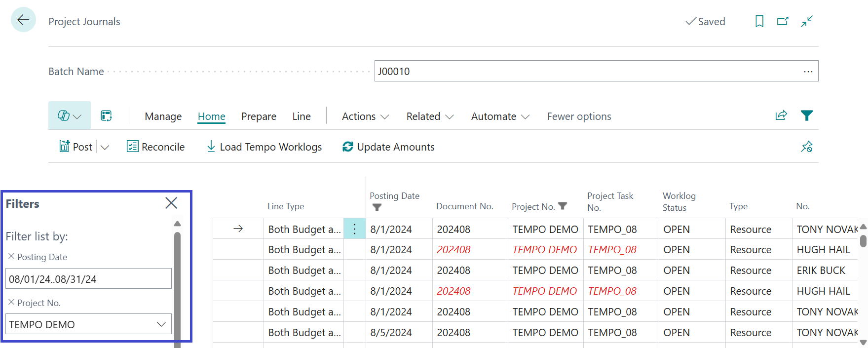Toggle the filter pane funnel icon
Screen dimensions: 868x348
point(806,116)
